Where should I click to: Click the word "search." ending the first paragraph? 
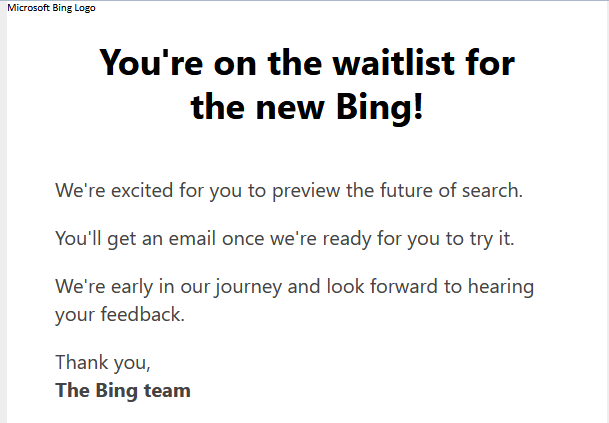[492, 190]
